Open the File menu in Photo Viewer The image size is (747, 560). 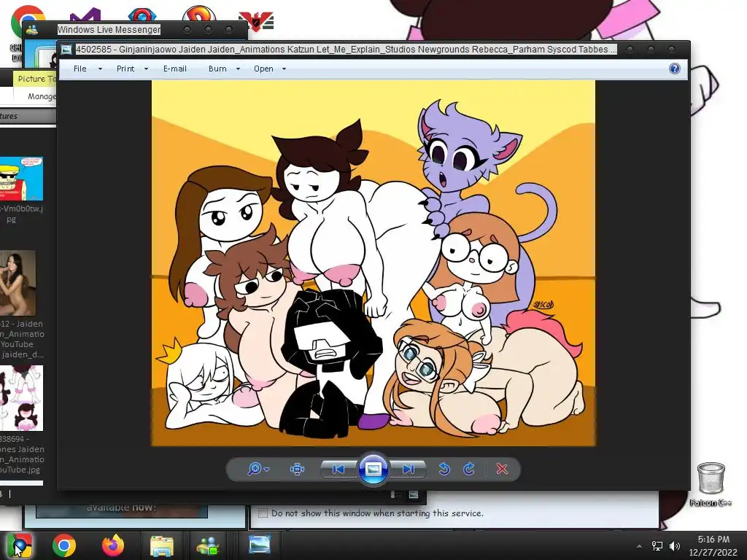(80, 69)
